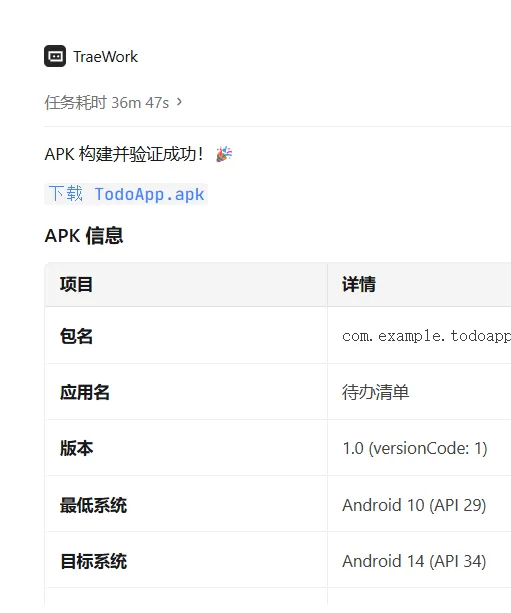Expand the task duration chevron
Viewport: 511px width, 613px height.
coord(179,102)
